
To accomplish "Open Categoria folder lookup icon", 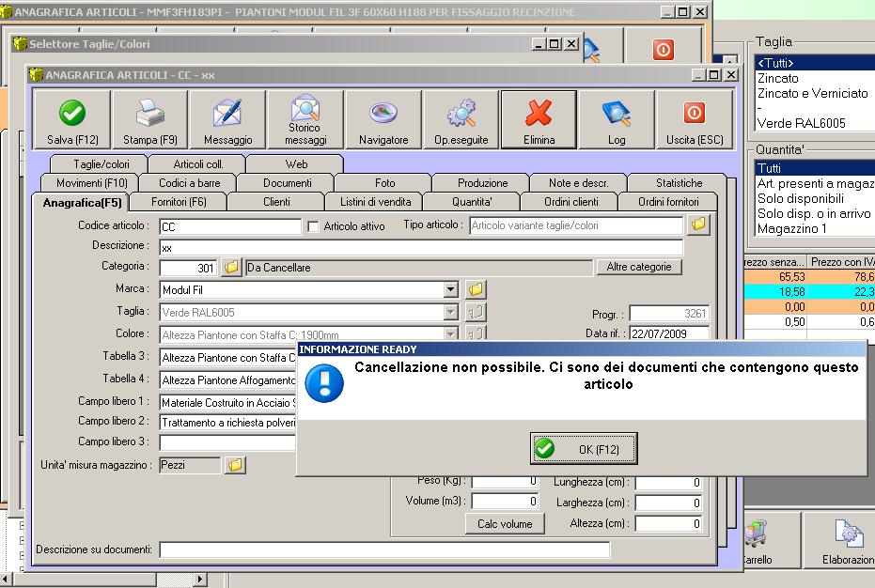I will [x=231, y=267].
